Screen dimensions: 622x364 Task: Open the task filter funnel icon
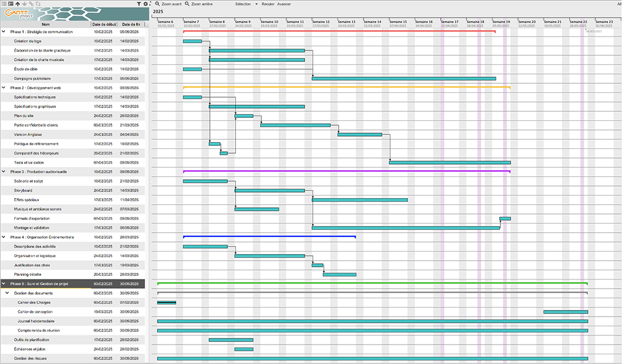pyautogui.click(x=138, y=4)
